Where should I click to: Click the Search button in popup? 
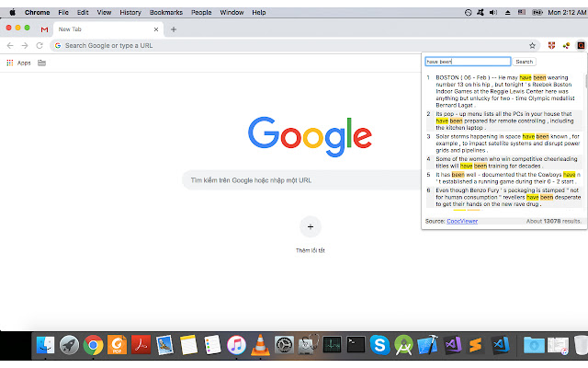tap(524, 62)
